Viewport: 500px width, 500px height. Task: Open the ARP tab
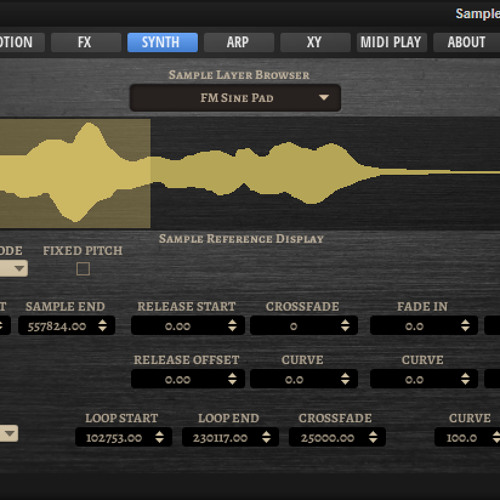click(x=239, y=42)
